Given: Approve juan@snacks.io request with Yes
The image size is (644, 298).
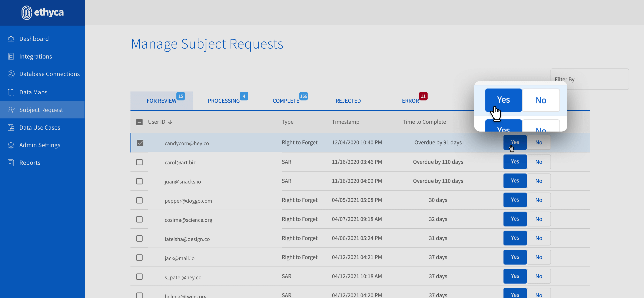Looking at the screenshot, I should pyautogui.click(x=515, y=181).
